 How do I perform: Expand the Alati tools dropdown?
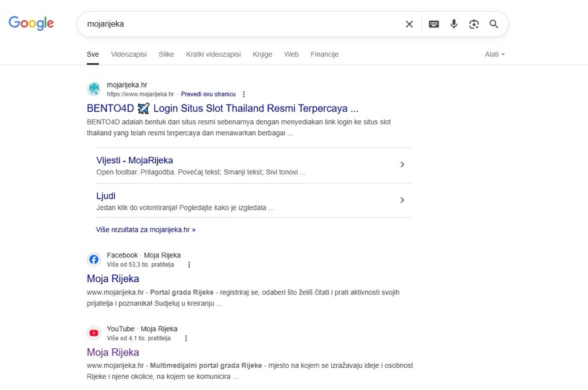(495, 54)
